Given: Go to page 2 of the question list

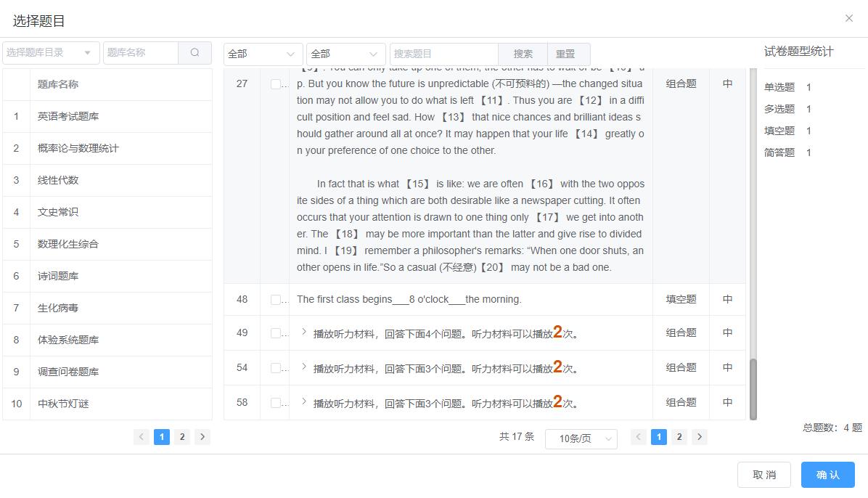Looking at the screenshot, I should click(679, 437).
